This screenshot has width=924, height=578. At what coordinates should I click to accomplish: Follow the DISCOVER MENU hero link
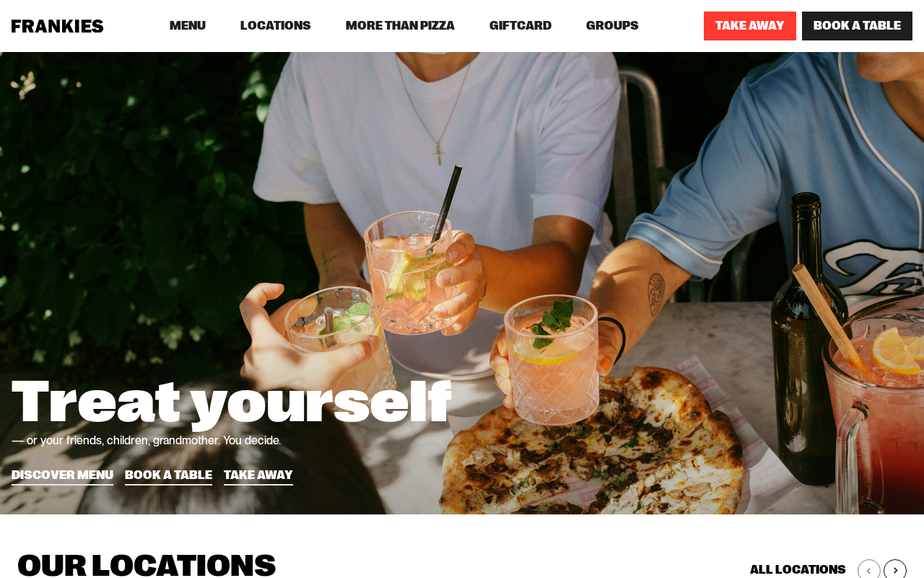[62, 475]
